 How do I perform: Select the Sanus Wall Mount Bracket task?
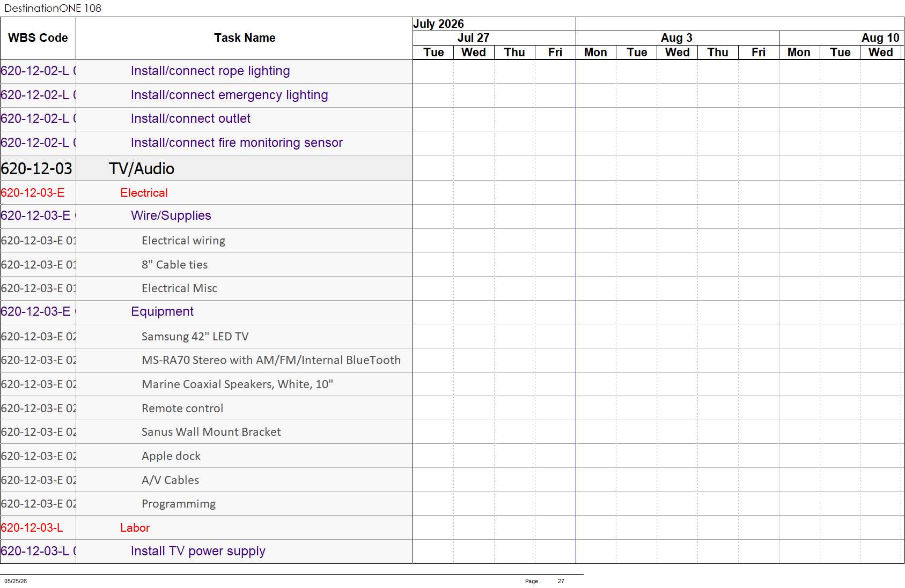pyautogui.click(x=211, y=432)
